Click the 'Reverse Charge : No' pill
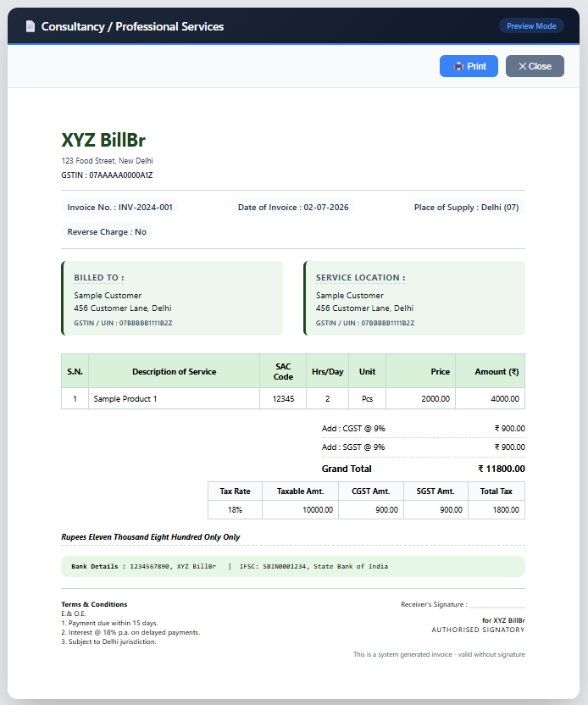 (x=107, y=232)
